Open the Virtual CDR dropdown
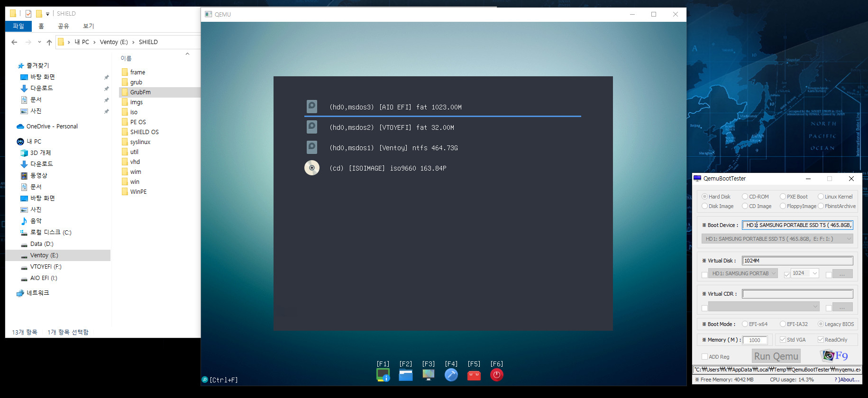Image resolution: width=868 pixels, height=398 pixels. tap(764, 307)
